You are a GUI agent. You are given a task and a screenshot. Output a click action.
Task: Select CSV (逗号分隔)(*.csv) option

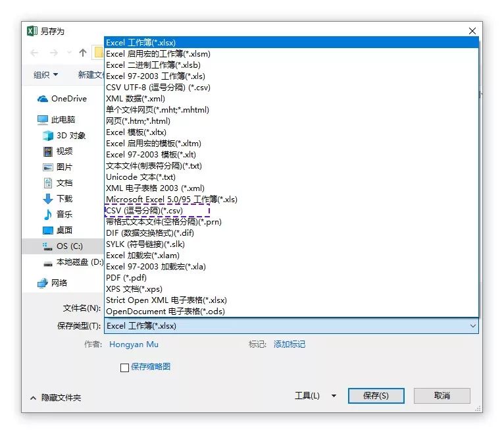[291, 211]
